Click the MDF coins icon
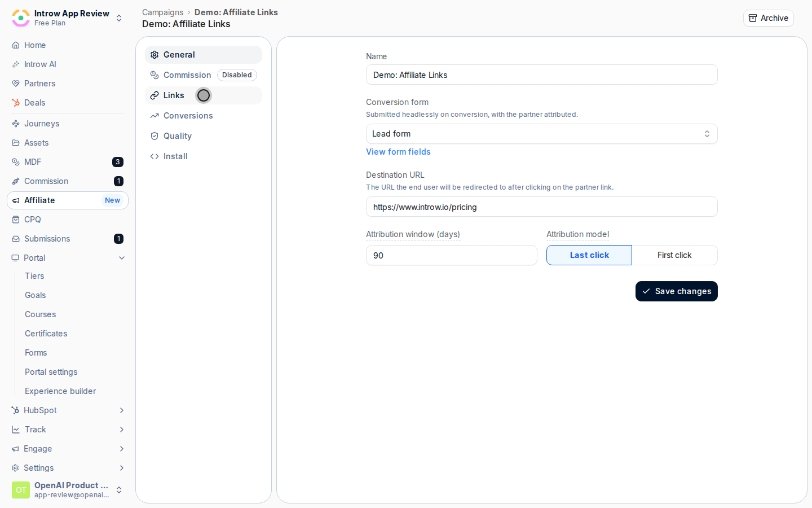This screenshot has height=508, width=812. coord(16,162)
